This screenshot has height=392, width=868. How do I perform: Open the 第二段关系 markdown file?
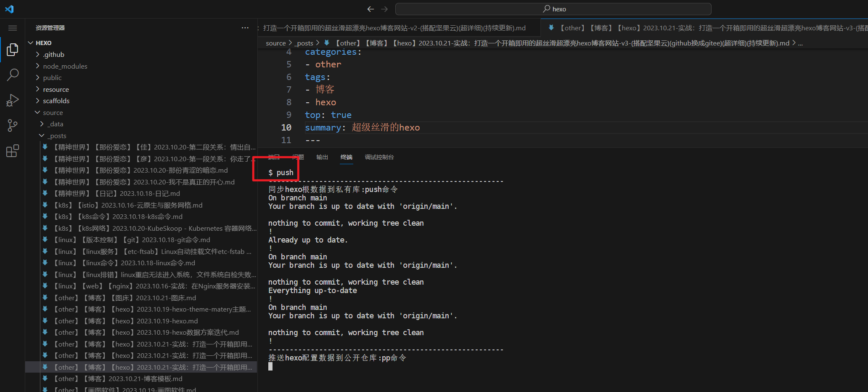click(141, 147)
